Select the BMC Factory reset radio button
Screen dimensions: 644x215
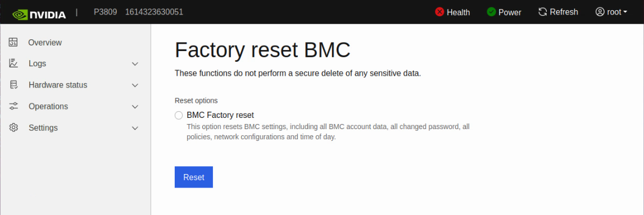(179, 115)
